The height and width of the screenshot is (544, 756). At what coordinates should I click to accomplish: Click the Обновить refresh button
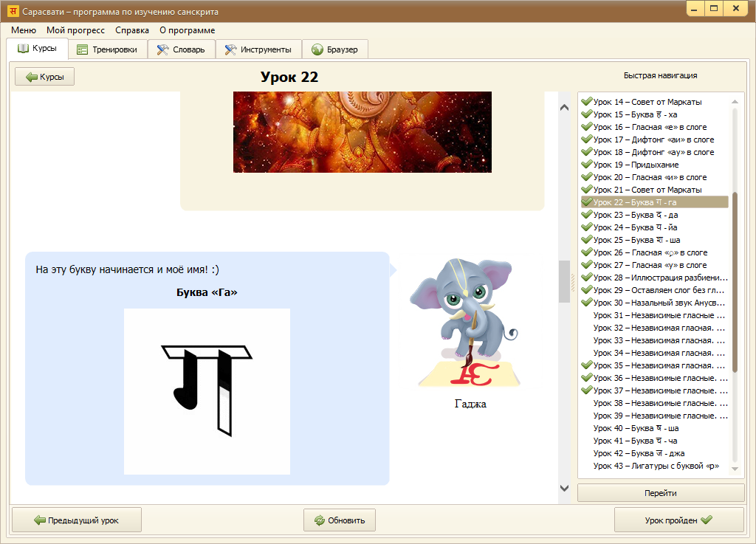pyautogui.click(x=340, y=520)
